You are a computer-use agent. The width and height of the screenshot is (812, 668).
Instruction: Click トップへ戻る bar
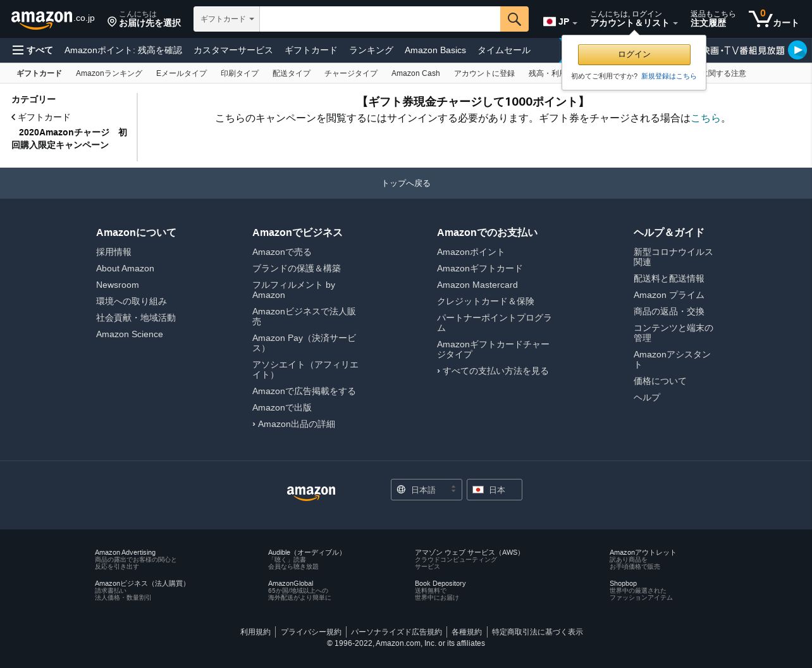tap(406, 183)
